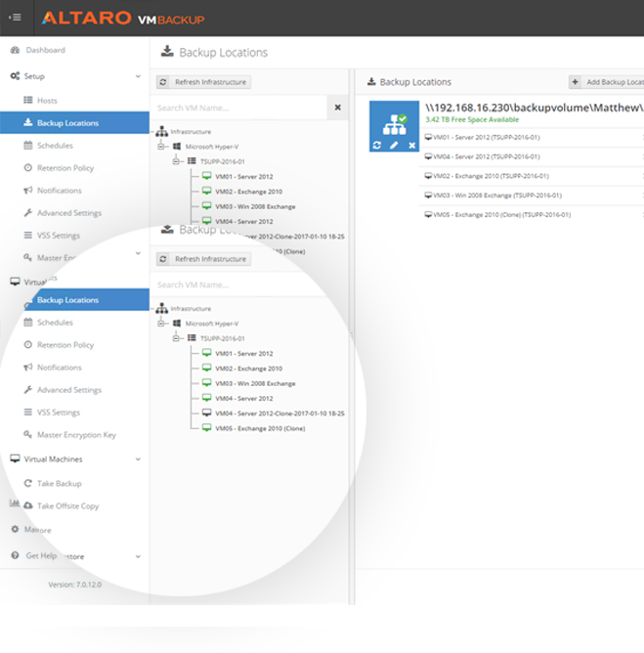Click the \\192.168.16.230\backupvolume path heading
This screenshot has height=653, width=644.
(535, 108)
